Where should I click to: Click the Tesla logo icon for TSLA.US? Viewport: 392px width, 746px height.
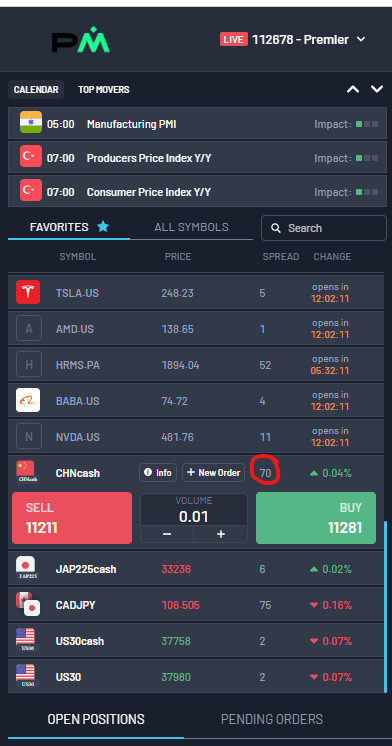click(x=28, y=292)
